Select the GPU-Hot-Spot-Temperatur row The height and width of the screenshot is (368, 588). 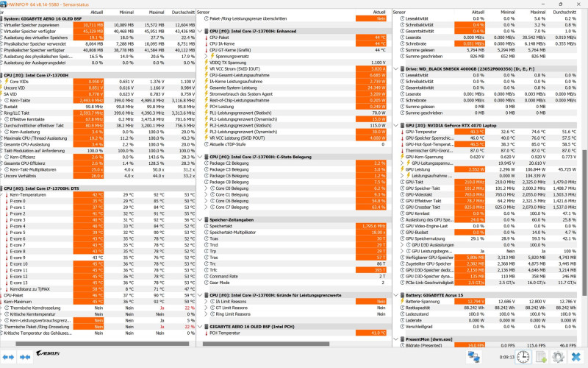(x=488, y=144)
